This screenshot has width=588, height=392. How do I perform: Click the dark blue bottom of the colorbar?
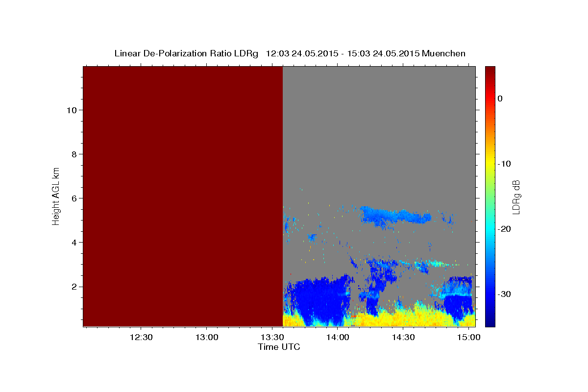point(490,321)
